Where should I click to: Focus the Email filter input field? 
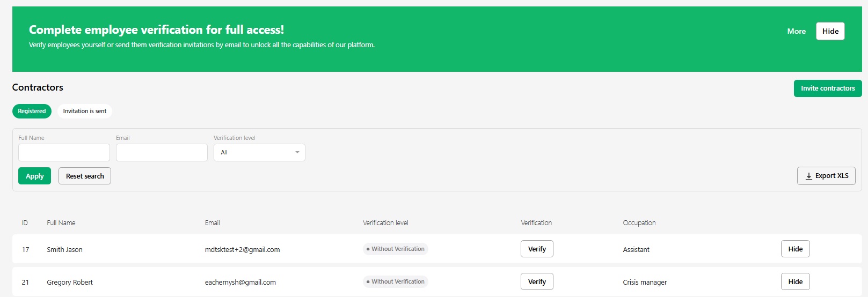click(162, 152)
